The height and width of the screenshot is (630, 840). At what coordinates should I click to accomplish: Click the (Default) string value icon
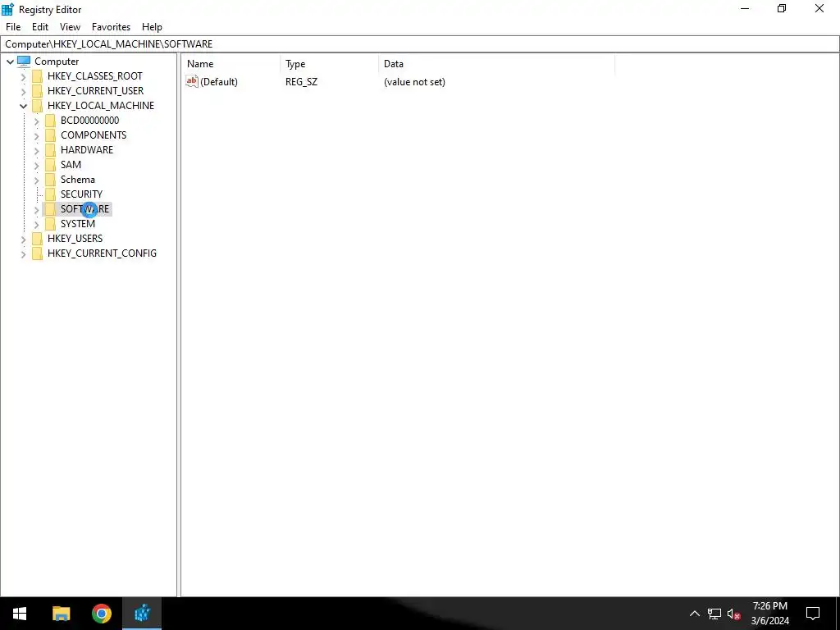(x=192, y=81)
